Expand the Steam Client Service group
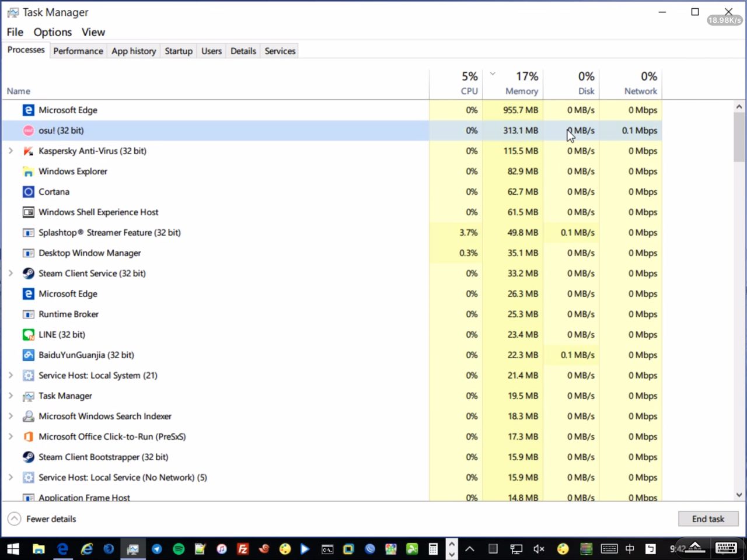The width and height of the screenshot is (747, 560). point(11,274)
